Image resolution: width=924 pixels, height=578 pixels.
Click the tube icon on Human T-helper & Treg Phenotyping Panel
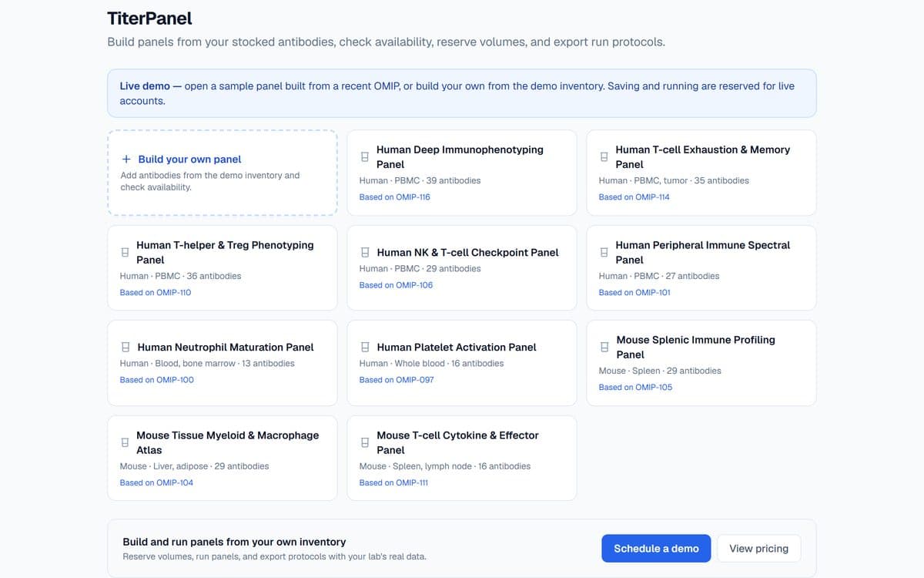pos(125,253)
